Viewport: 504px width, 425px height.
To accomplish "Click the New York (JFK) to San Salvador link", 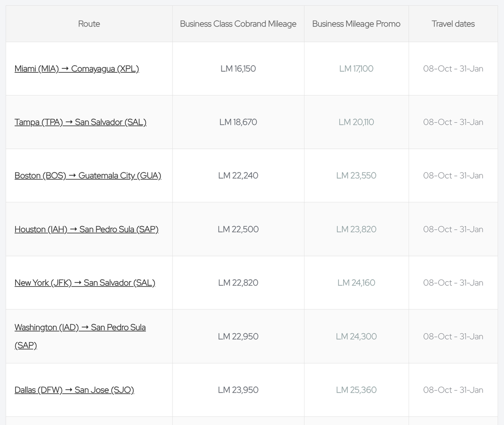I will [85, 282].
